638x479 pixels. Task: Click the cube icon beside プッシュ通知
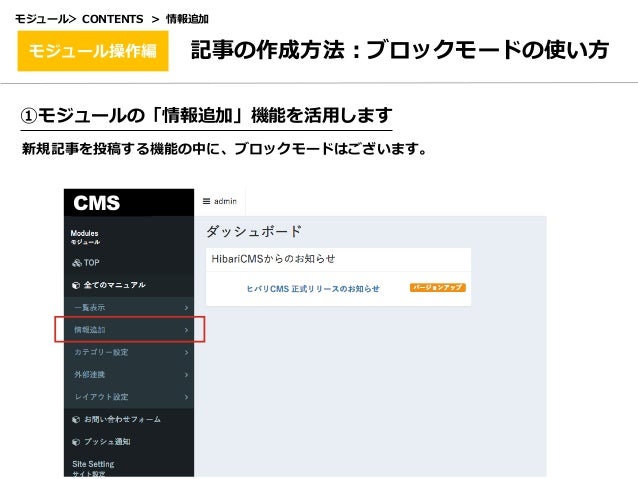pos(75,442)
